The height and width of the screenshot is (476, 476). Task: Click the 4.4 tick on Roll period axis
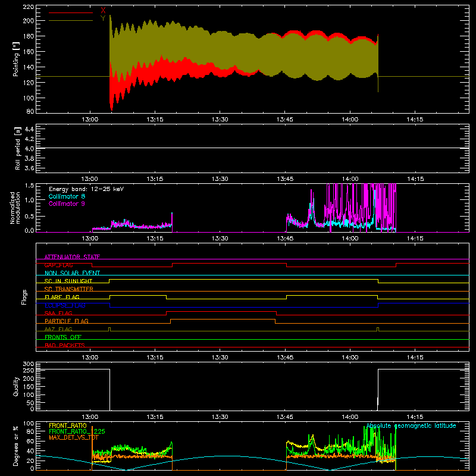pyautogui.click(x=29, y=129)
